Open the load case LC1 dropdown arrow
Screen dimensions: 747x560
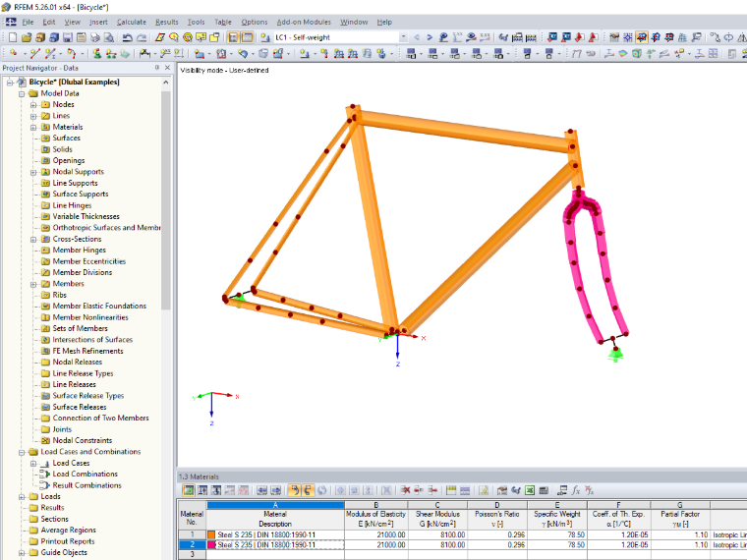(404, 37)
